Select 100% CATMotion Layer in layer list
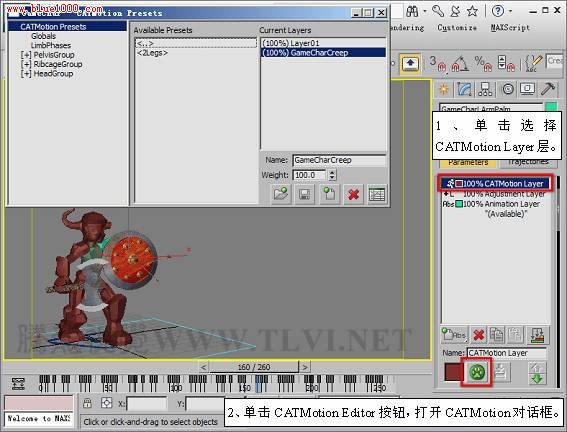 [495, 184]
